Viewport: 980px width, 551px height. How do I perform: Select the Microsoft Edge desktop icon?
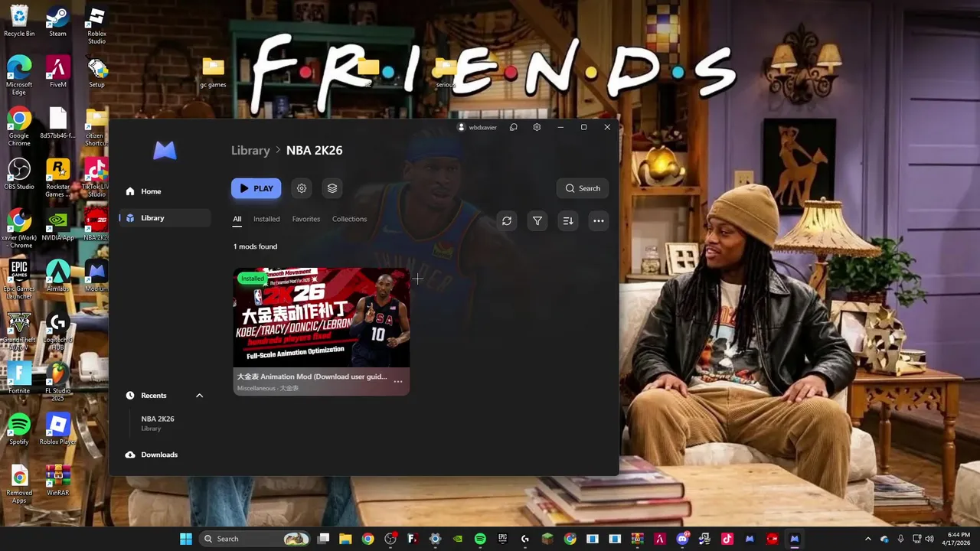(x=19, y=75)
